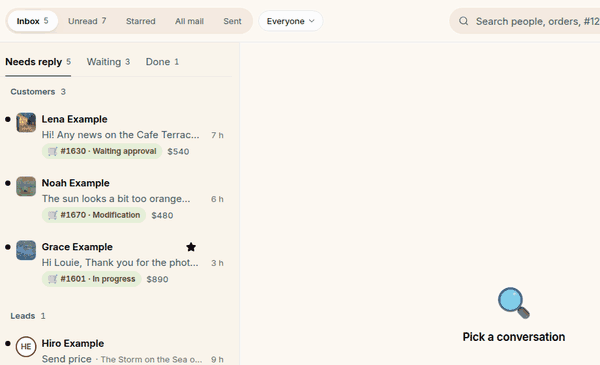Click the search magnifier icon

[x=463, y=21]
